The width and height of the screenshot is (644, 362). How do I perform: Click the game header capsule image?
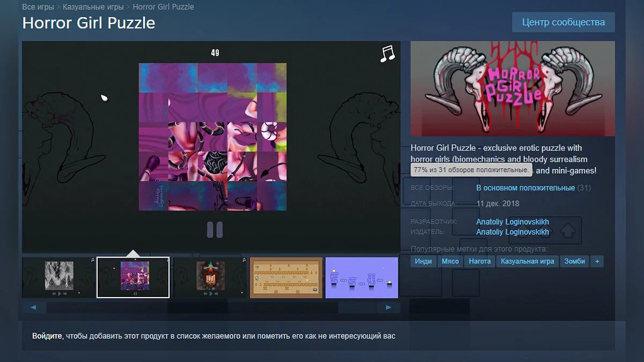coord(513,88)
